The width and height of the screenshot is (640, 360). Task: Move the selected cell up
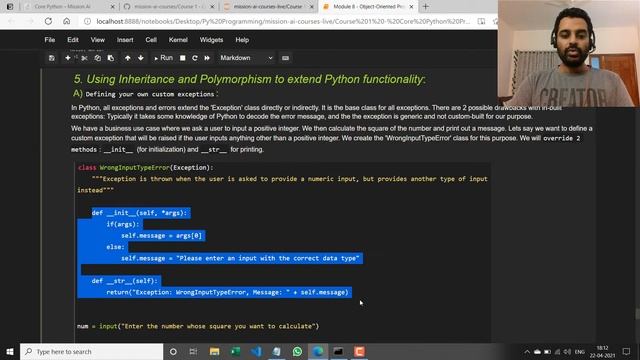128,58
